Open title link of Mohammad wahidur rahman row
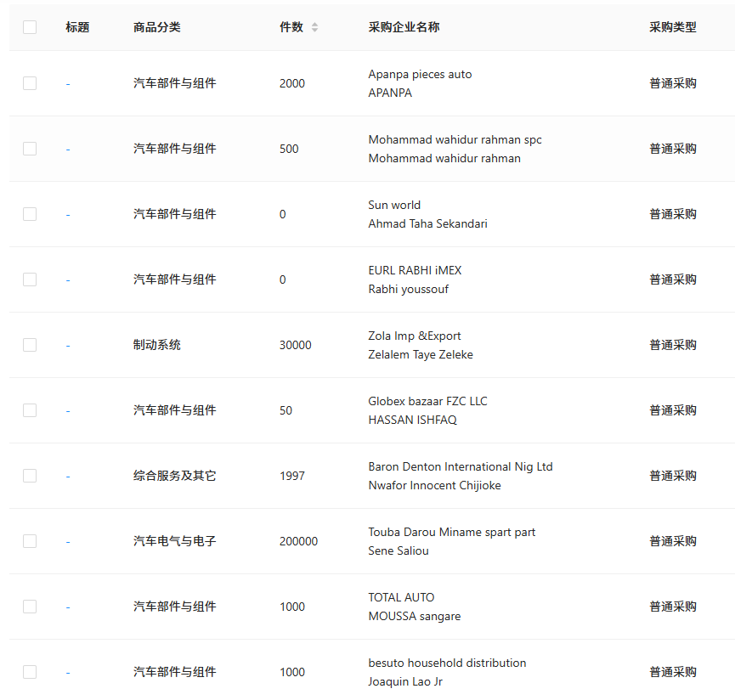 coord(68,150)
